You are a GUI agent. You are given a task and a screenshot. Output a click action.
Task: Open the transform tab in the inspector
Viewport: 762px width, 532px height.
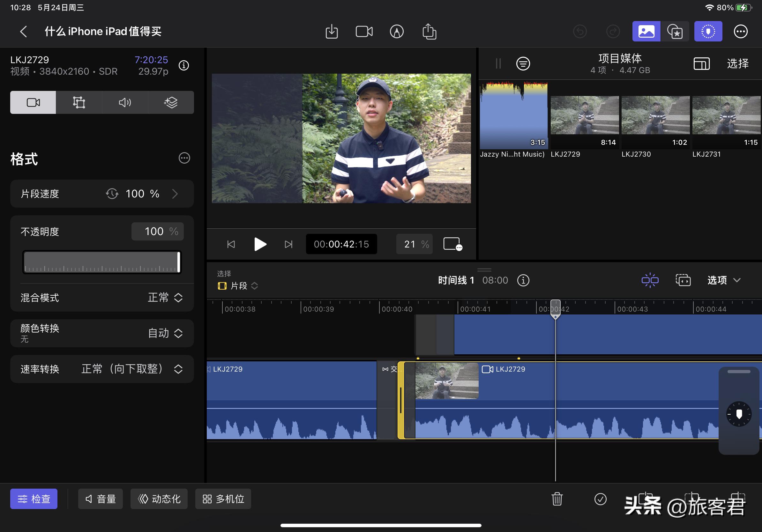click(x=78, y=102)
